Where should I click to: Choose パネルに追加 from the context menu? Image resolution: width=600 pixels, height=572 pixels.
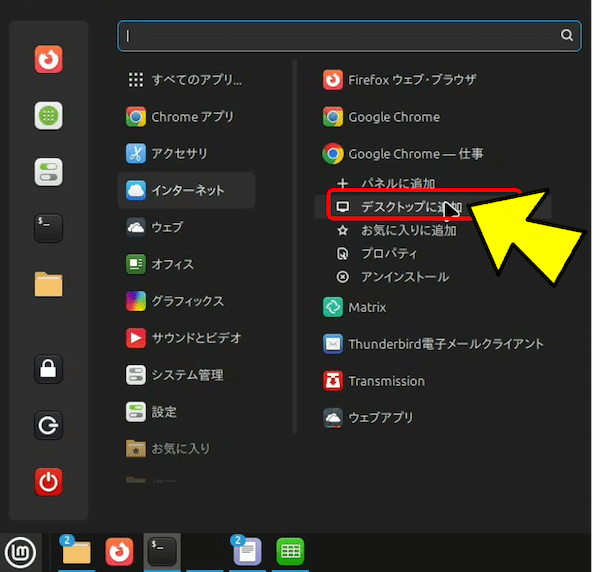tap(398, 184)
